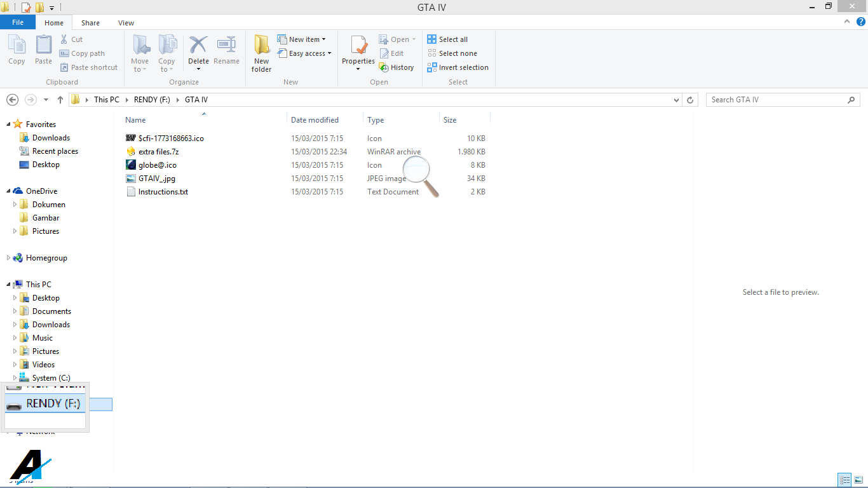Click the Cut scissors icon
Viewport: 868px width, 488px height.
click(x=64, y=39)
